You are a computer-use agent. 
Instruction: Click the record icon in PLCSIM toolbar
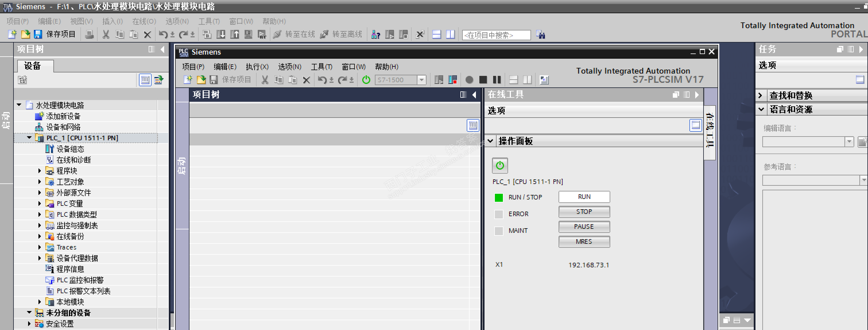pos(469,80)
